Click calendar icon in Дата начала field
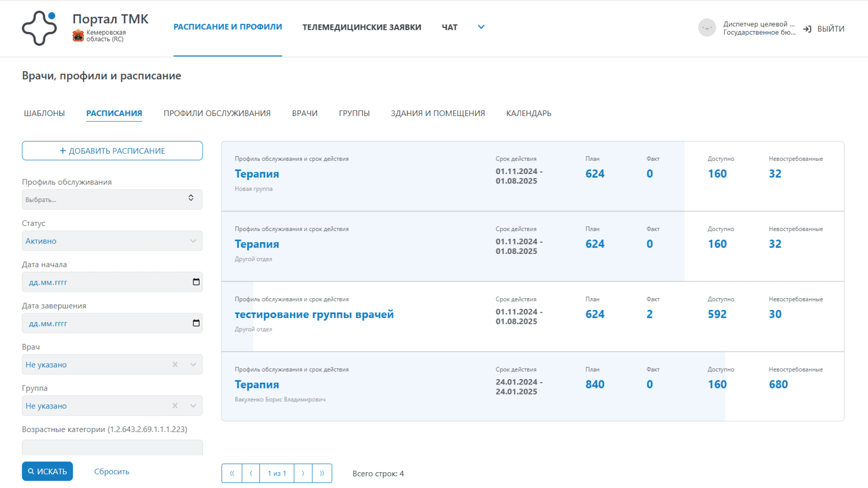The height and width of the screenshot is (488, 868). tap(196, 282)
